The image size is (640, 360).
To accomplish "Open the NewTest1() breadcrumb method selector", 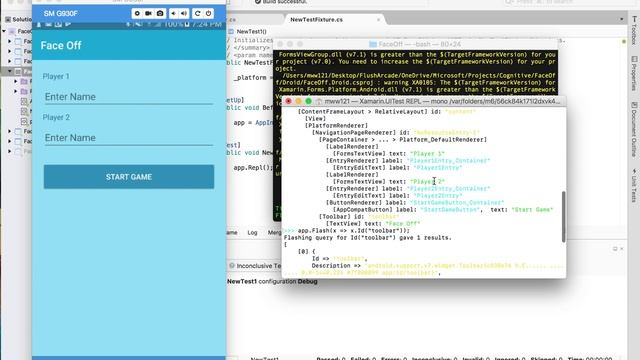I will [247, 31].
